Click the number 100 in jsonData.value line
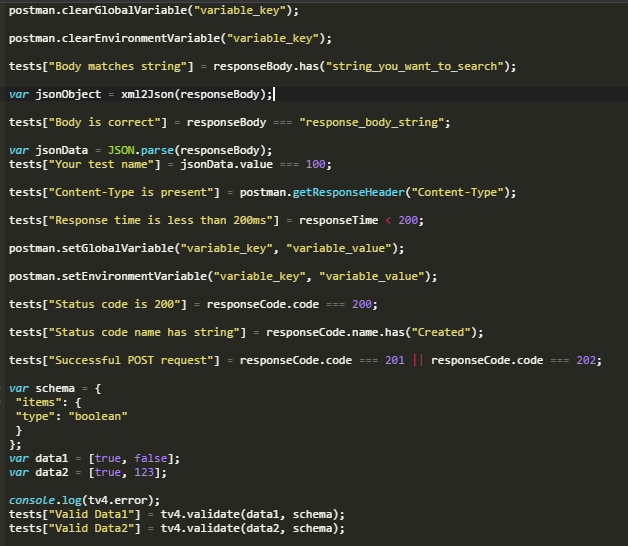This screenshot has width=628, height=546. [316, 165]
